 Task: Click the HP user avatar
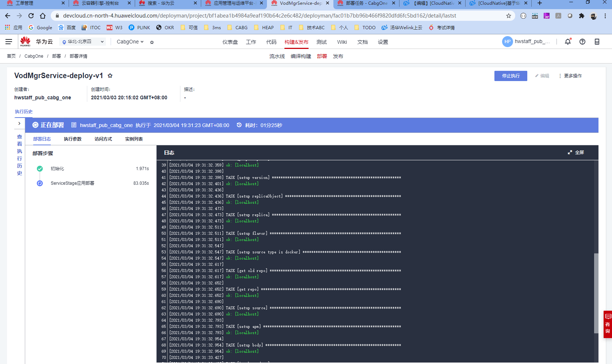point(507,42)
